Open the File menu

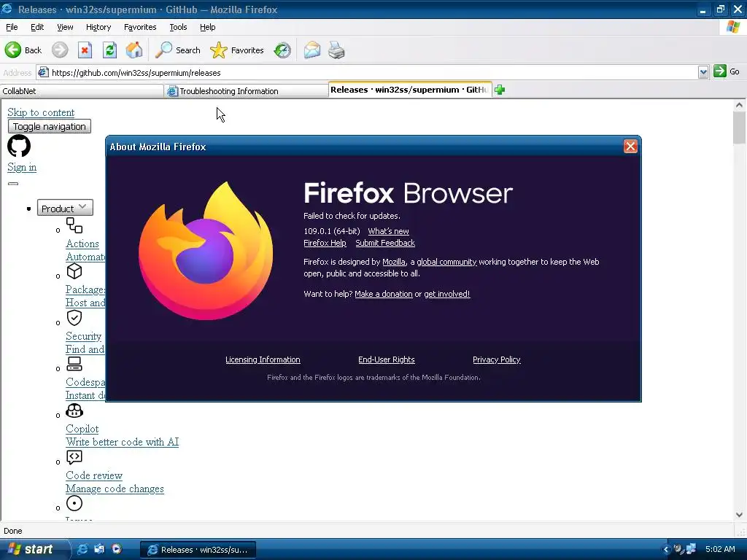pos(12,27)
